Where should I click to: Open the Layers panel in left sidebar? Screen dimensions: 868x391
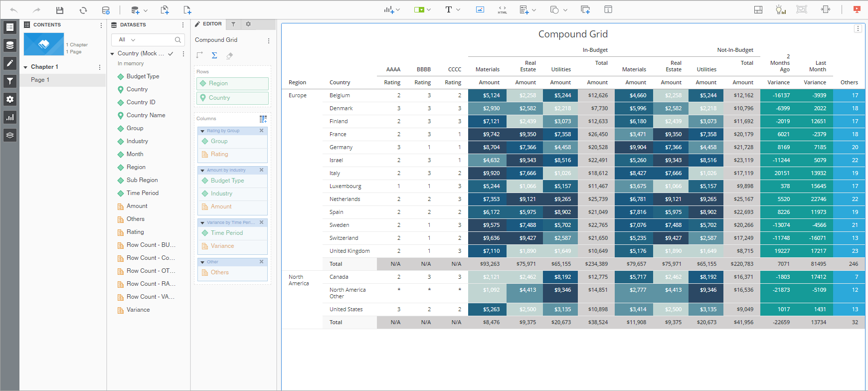[x=10, y=135]
